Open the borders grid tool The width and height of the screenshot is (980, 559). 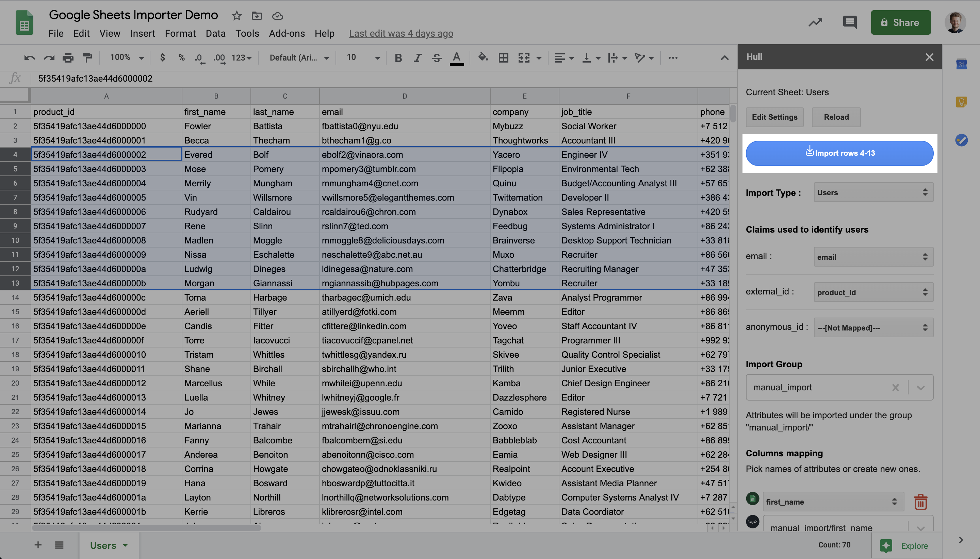click(503, 58)
